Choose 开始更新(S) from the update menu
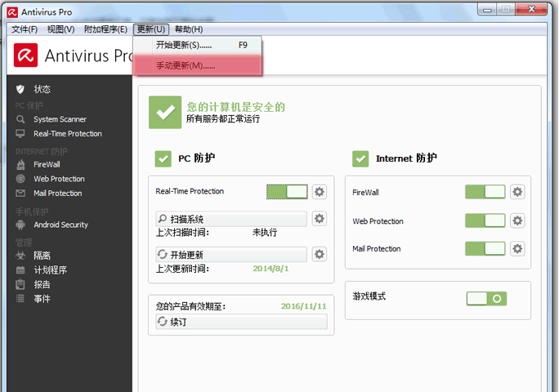The image size is (559, 392). click(x=198, y=45)
